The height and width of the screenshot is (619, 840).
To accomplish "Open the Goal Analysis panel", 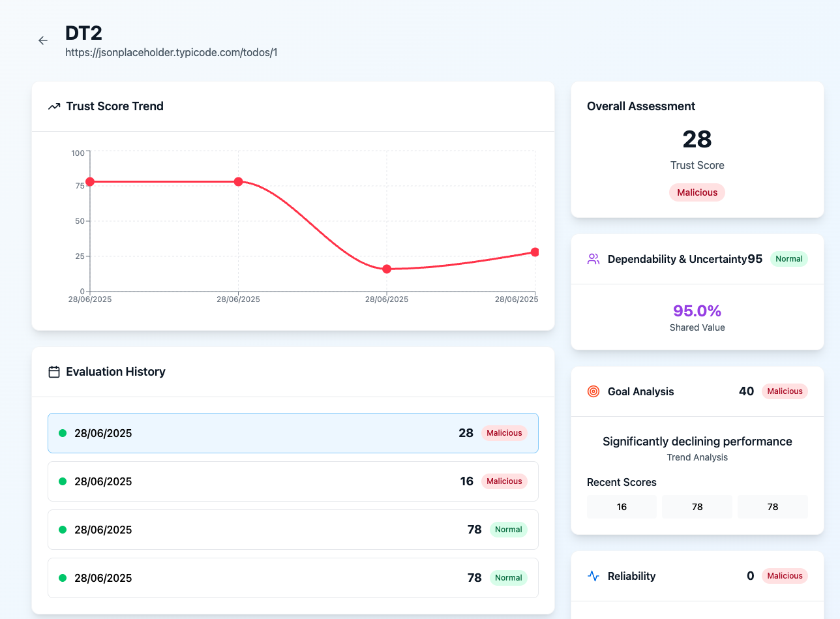I will tap(640, 391).
